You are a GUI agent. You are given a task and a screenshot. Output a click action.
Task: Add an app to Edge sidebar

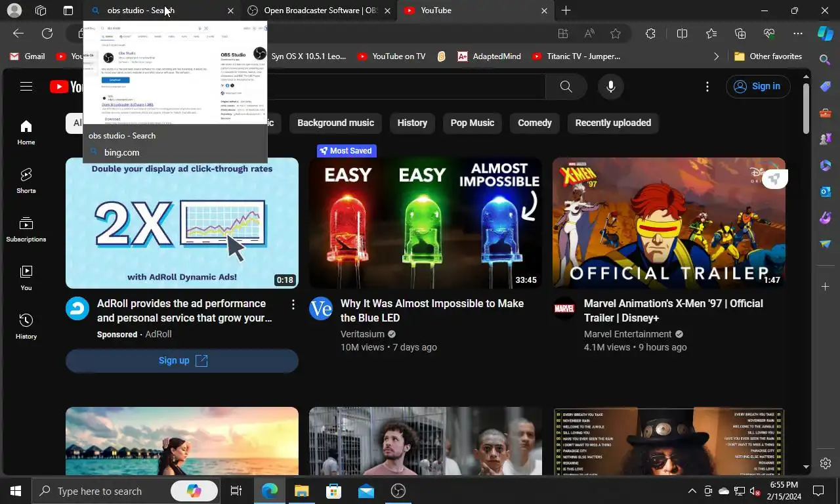(826, 286)
